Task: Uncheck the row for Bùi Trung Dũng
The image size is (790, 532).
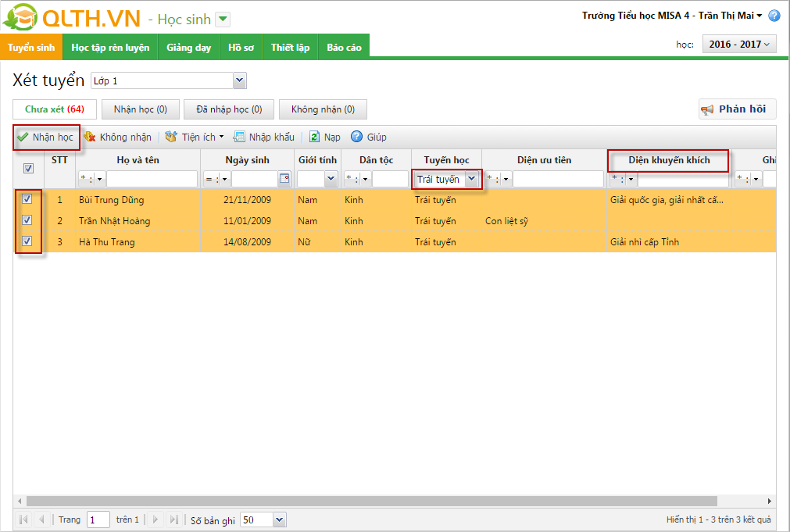Action: (27, 199)
